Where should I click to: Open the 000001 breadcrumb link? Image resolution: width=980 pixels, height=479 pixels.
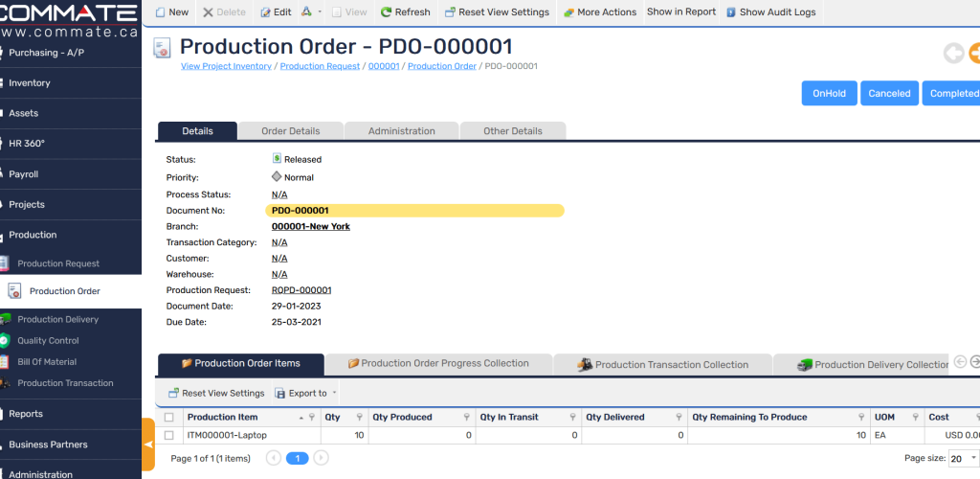pyautogui.click(x=384, y=66)
